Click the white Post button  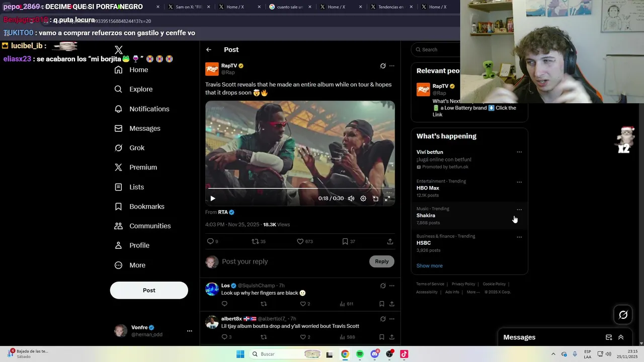(149, 290)
